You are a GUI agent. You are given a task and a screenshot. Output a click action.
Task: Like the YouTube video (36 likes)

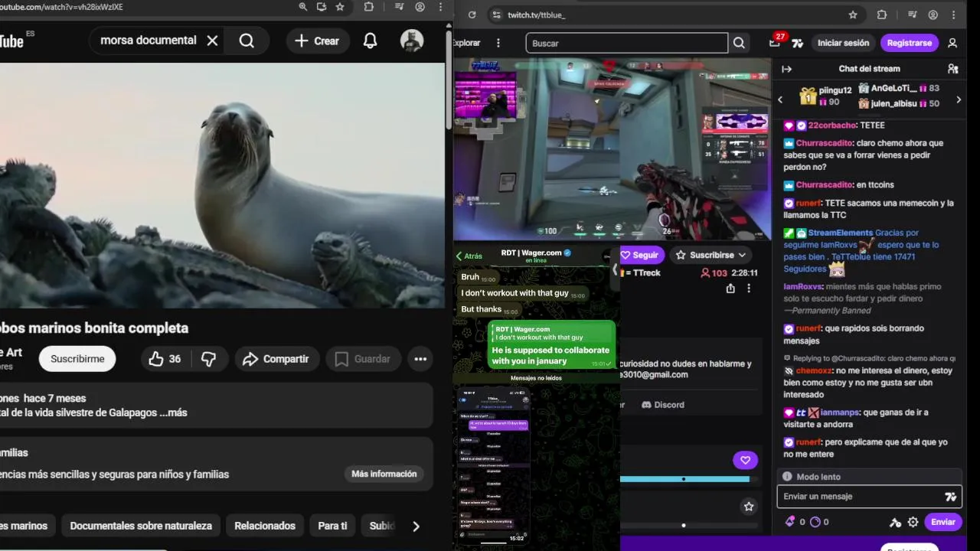165,359
